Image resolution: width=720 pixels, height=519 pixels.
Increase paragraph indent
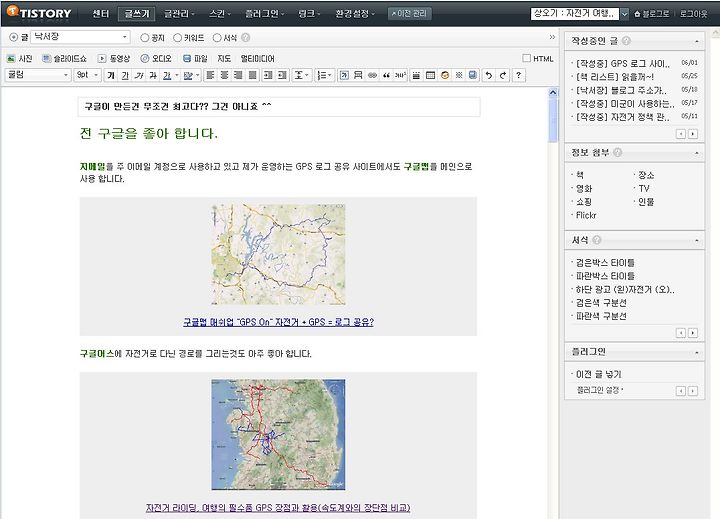point(268,75)
